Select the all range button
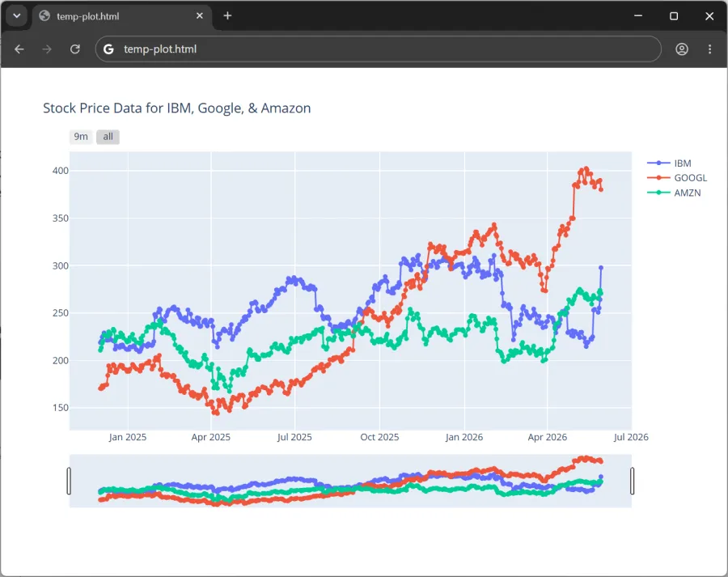Screen dimensions: 728x577 pyautogui.click(x=108, y=137)
